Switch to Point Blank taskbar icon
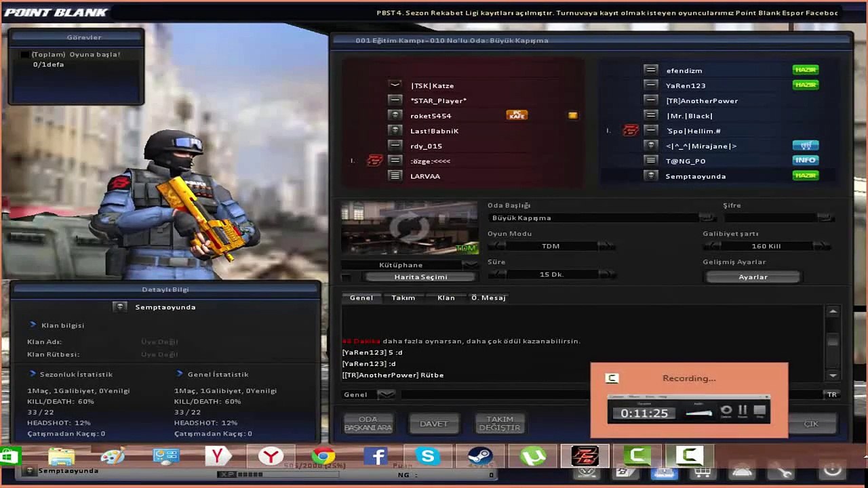This screenshot has height=488, width=868. click(x=585, y=456)
